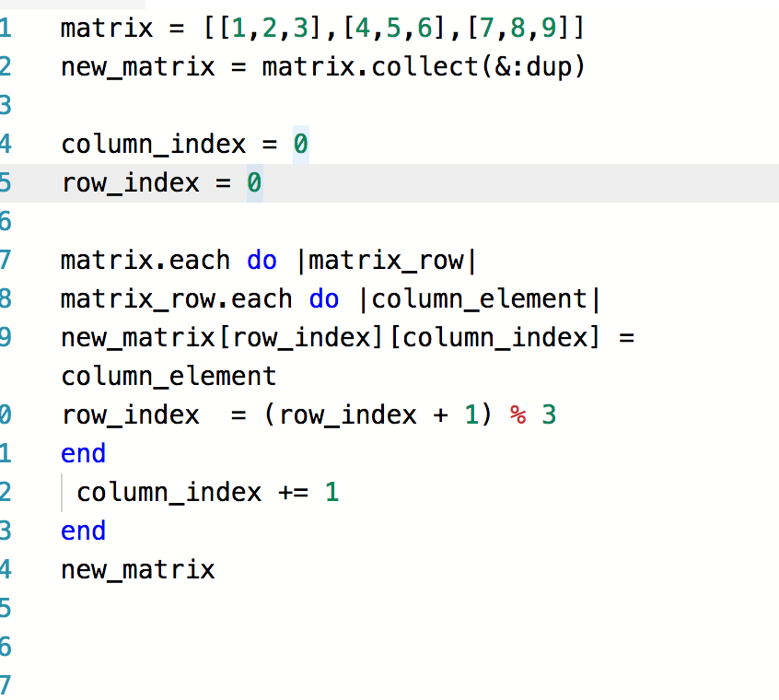Click final 'new_matrix' return line
The height and width of the screenshot is (700, 779).
tap(137, 570)
